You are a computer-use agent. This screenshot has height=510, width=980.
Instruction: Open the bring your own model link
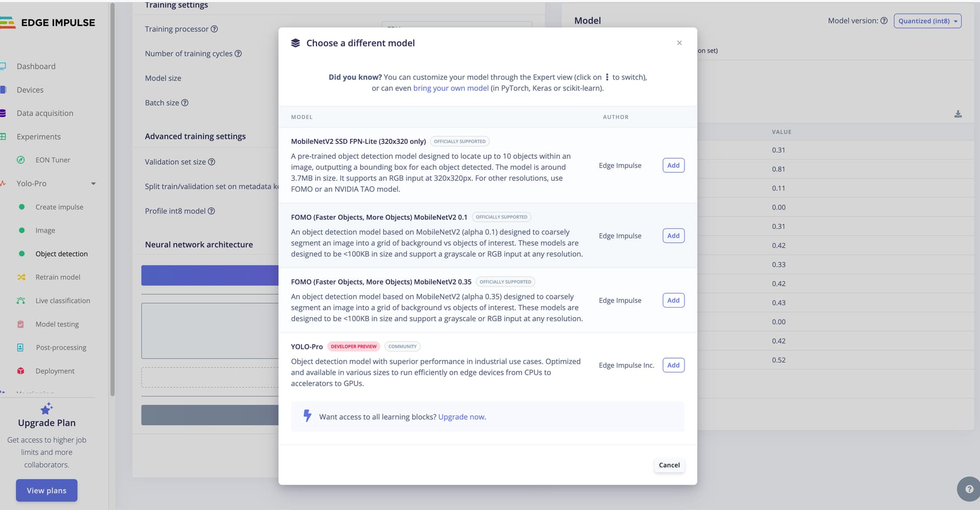(450, 88)
